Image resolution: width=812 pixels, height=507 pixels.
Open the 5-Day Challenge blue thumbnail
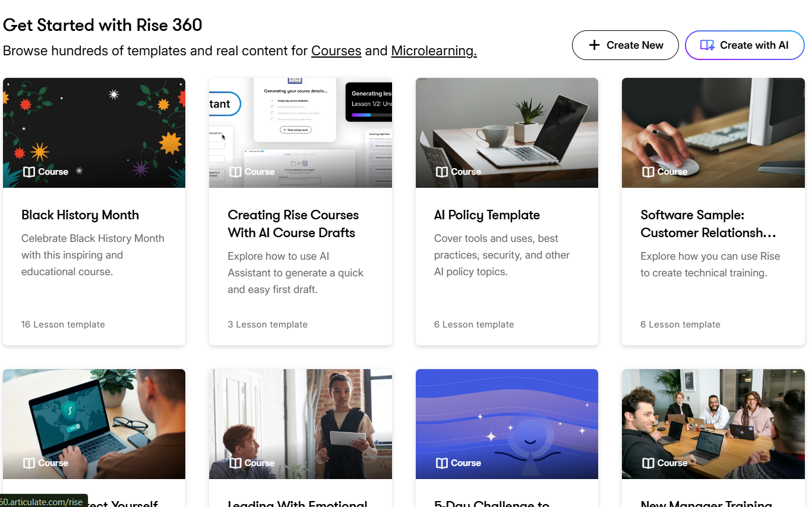[507, 424]
